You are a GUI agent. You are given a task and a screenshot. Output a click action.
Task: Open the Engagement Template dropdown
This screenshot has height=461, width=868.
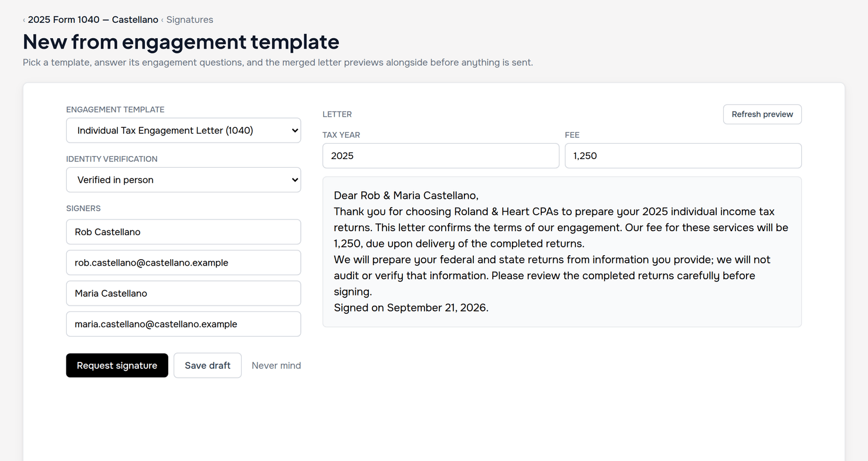(x=184, y=130)
